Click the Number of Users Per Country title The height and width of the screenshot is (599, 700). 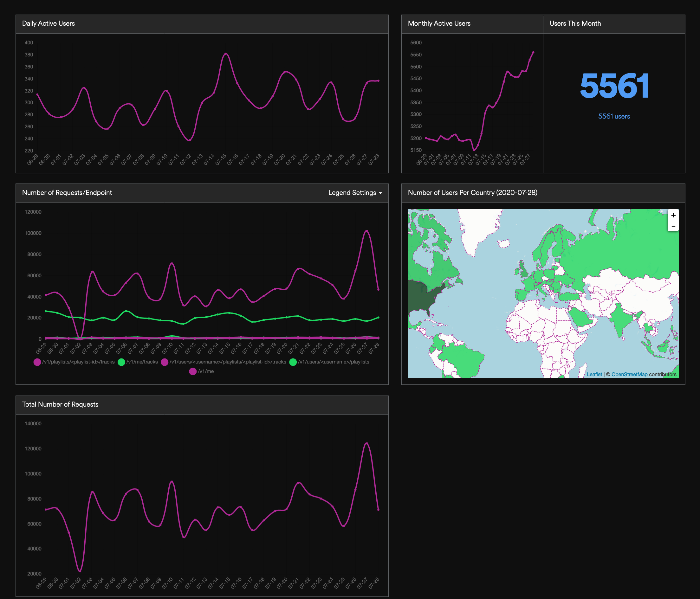[472, 192]
